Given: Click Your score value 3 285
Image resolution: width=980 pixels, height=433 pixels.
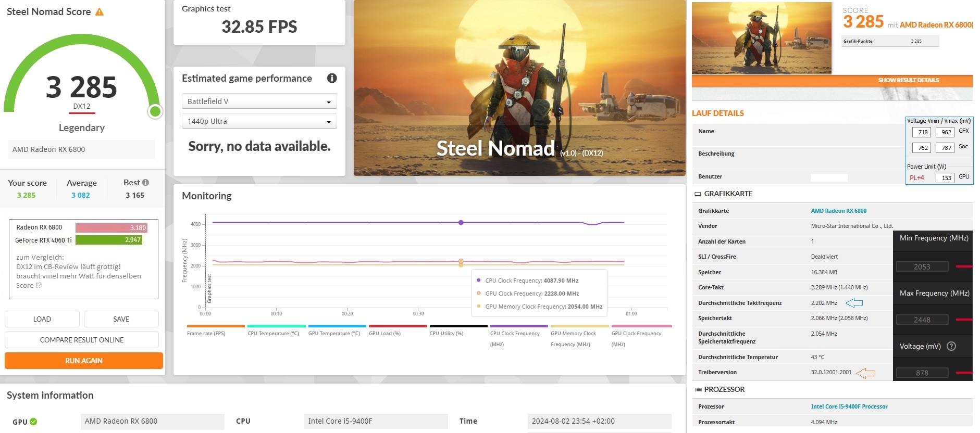Looking at the screenshot, I should (26, 195).
